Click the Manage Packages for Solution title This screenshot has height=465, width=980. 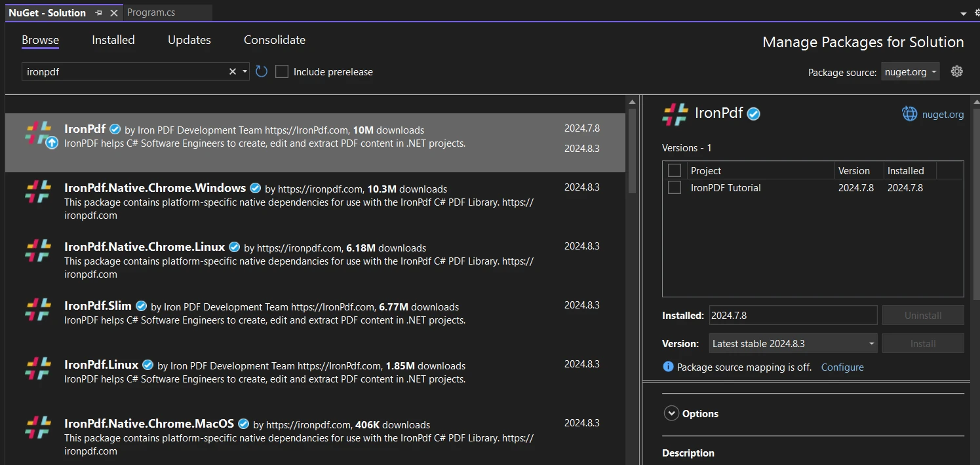click(x=863, y=42)
